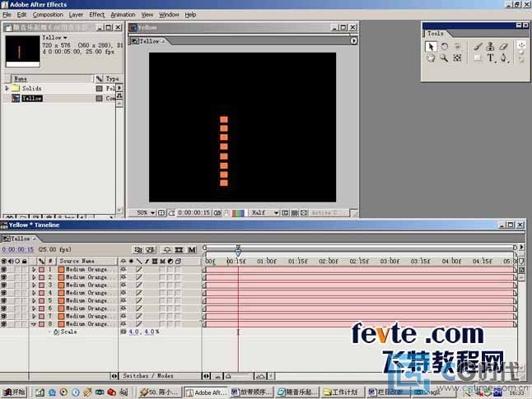Click the timeline current time 0:00:00:15
Image resolution: width=532 pixels, height=399 pixels.
click(x=18, y=249)
